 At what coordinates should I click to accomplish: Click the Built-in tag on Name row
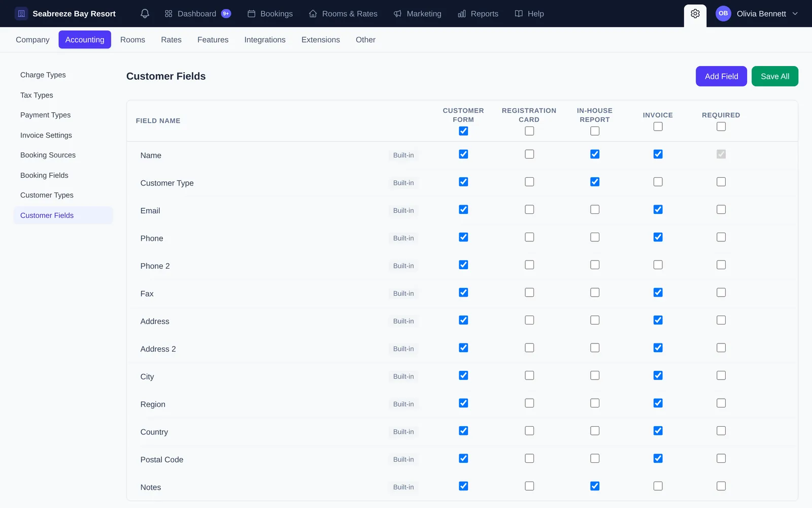coord(403,155)
